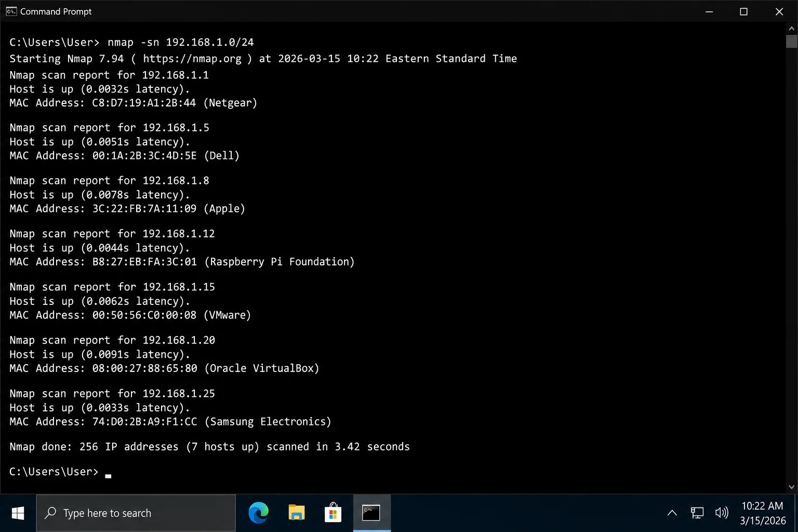Click the scrollbar down arrow
This screenshot has height=532, width=798.
792,487
